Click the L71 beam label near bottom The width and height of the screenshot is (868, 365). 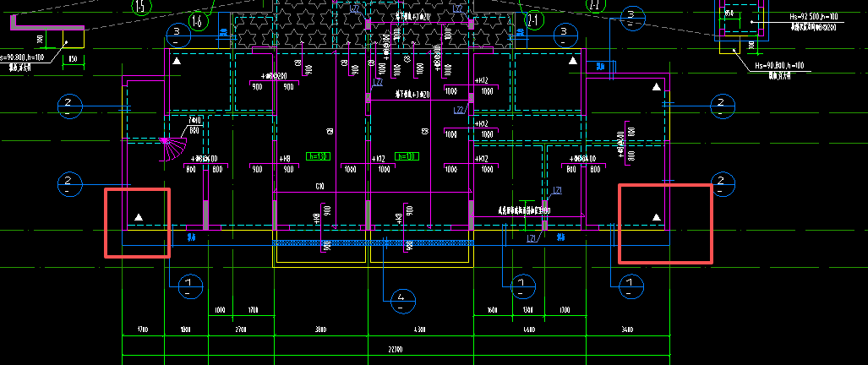pos(532,238)
